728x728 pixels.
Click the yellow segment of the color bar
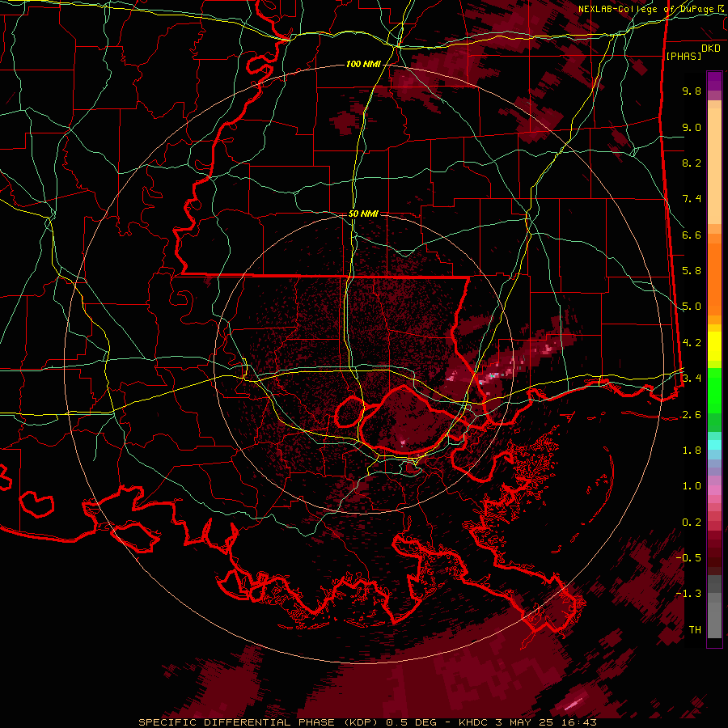[714, 346]
